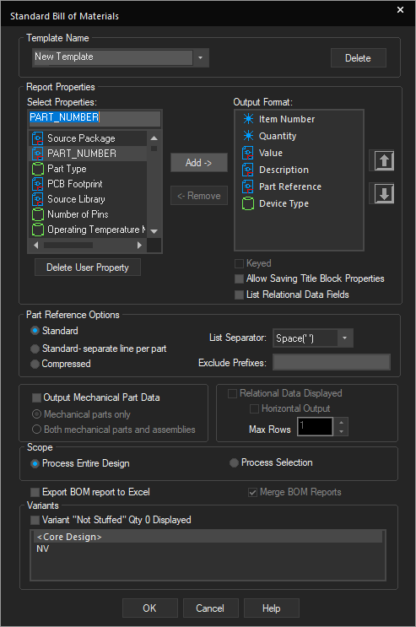
Task: Choose Standard- separate line per part
Action: pos(35,349)
